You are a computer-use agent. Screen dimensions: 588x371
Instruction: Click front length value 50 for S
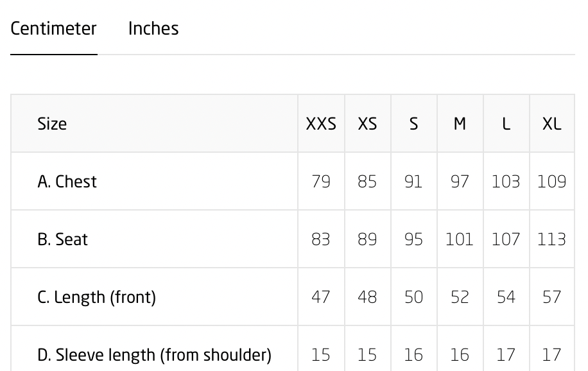[x=413, y=297]
